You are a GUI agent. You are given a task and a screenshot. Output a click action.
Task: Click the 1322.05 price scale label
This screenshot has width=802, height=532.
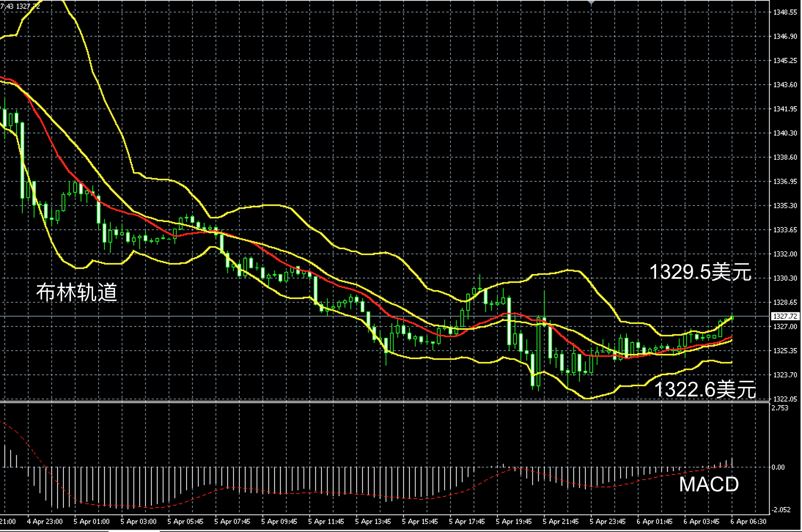pos(785,399)
